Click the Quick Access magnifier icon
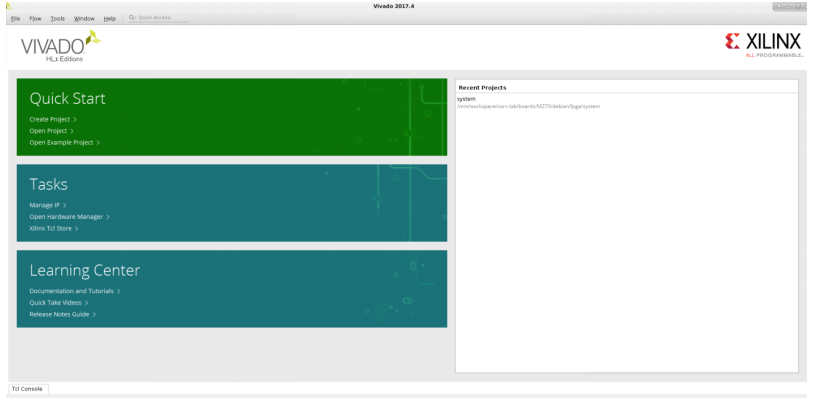 (x=132, y=18)
